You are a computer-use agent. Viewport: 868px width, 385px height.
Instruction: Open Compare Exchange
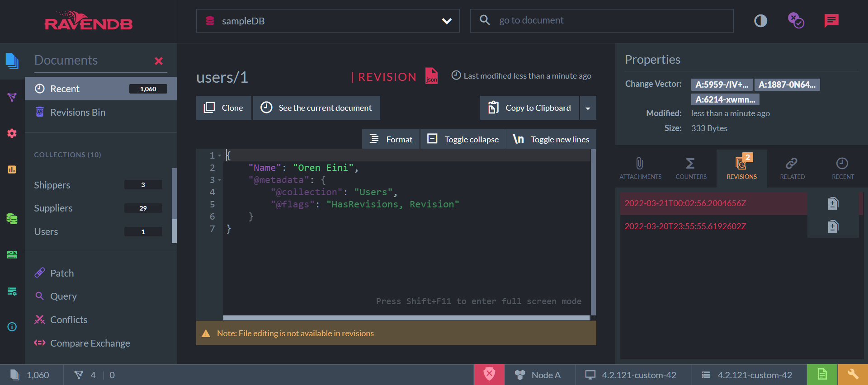[x=101, y=343]
